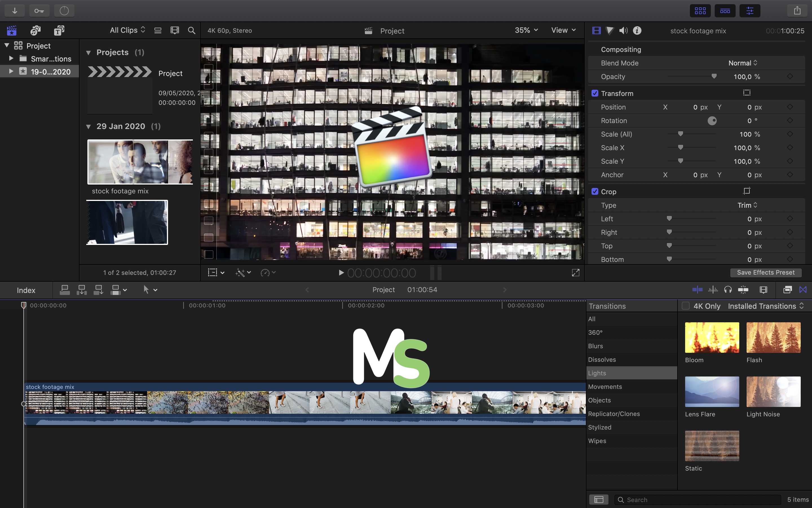Select the 19-0...2020 event
The height and width of the screenshot is (508, 812).
pos(39,71)
